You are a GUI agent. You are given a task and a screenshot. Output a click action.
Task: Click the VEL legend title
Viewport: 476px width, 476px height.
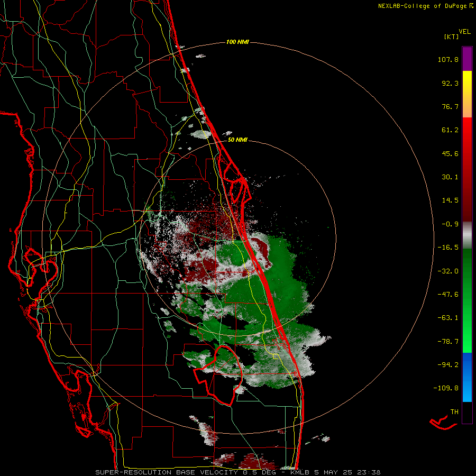(x=464, y=32)
